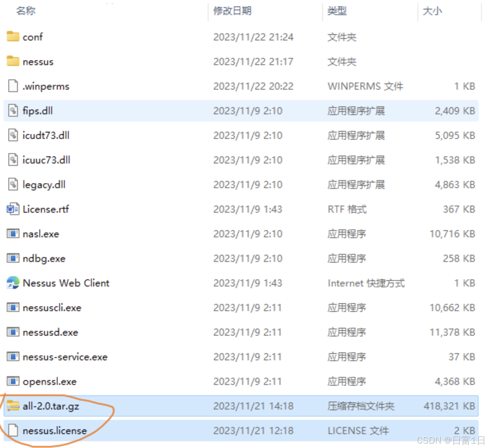The image size is (487, 448).
Task: Select the file name icuuc73.dll
Action: click(x=46, y=160)
